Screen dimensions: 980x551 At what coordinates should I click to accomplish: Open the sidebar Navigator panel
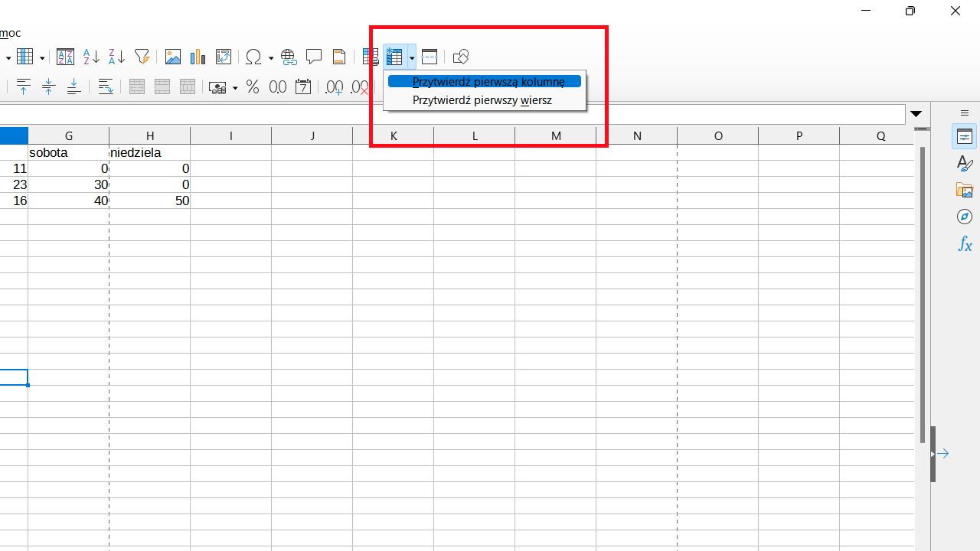pyautogui.click(x=965, y=217)
